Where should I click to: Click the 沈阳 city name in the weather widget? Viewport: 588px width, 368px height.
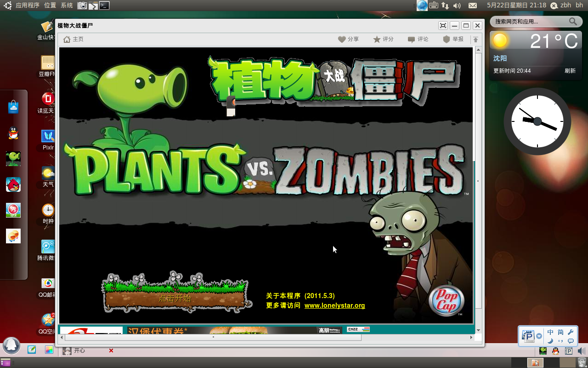[500, 58]
